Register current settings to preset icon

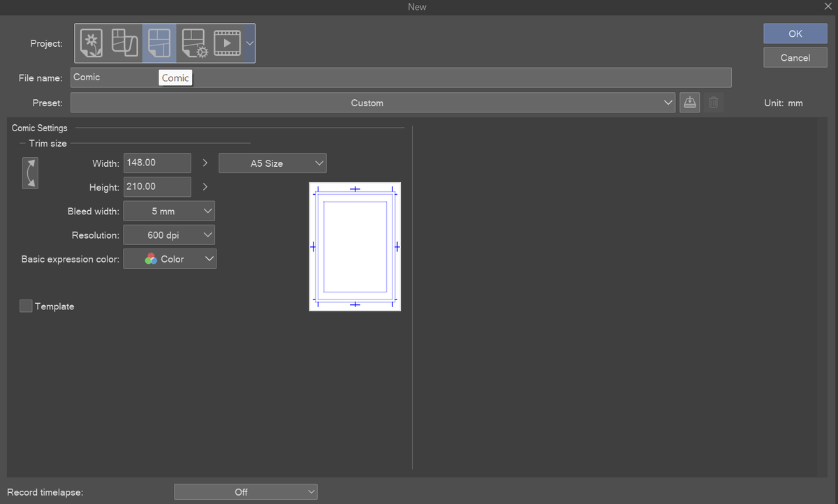tap(690, 103)
